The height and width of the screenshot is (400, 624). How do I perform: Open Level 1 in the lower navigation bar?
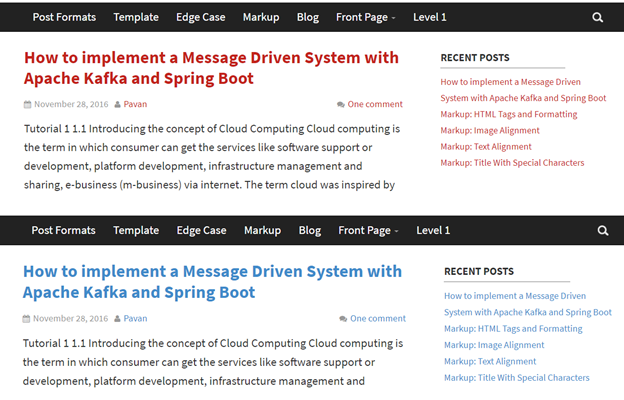pos(433,230)
